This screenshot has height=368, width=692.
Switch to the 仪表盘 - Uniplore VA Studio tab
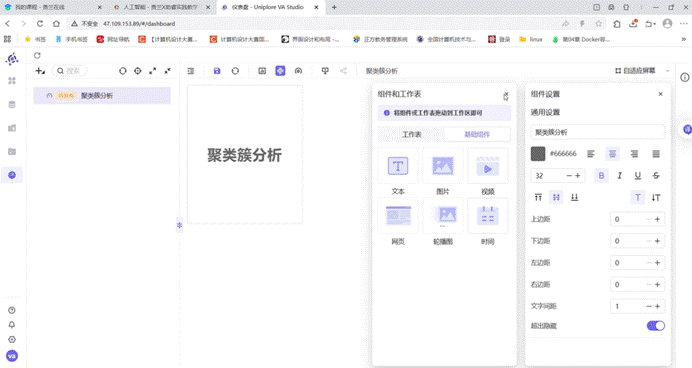(270, 8)
